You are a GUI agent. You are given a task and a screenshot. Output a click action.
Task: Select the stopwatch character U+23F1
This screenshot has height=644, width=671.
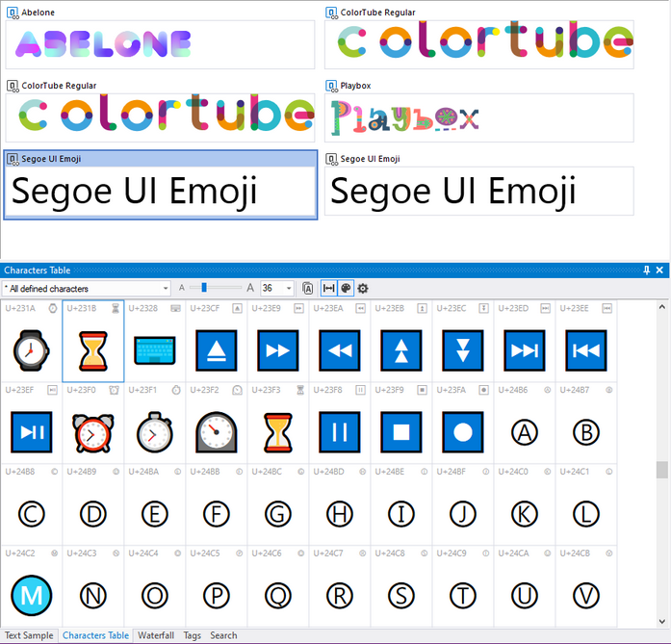154,423
